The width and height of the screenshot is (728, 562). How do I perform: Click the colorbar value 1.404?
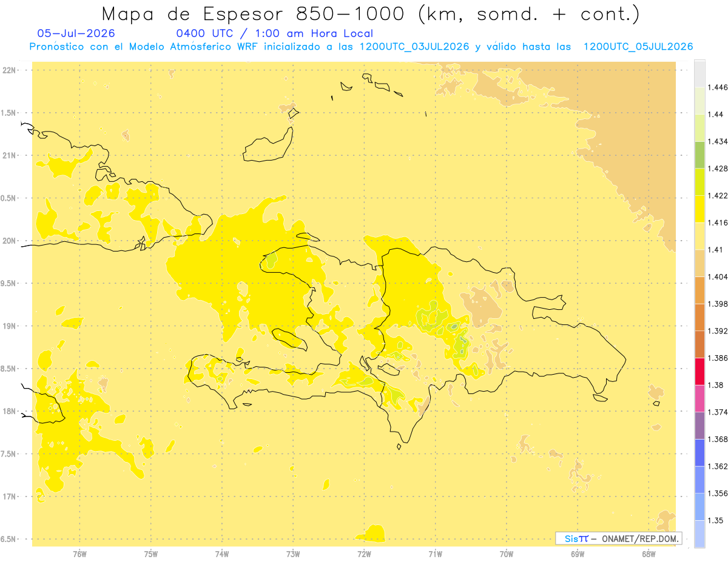pos(717,276)
